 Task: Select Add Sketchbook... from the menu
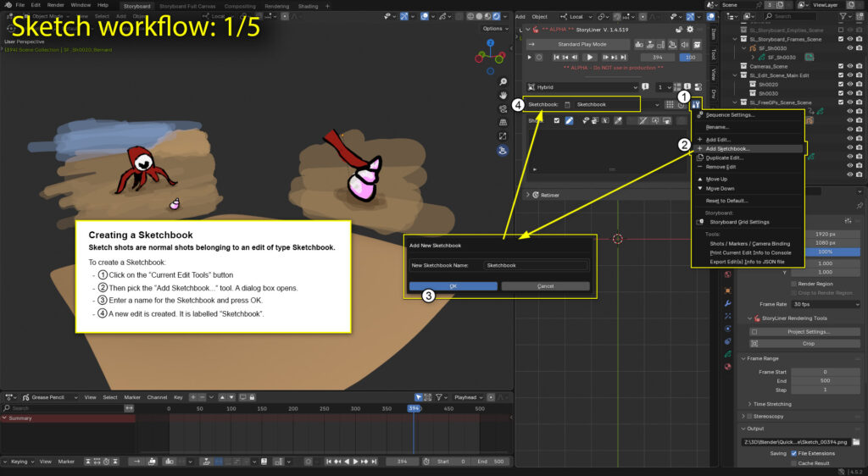pos(727,148)
